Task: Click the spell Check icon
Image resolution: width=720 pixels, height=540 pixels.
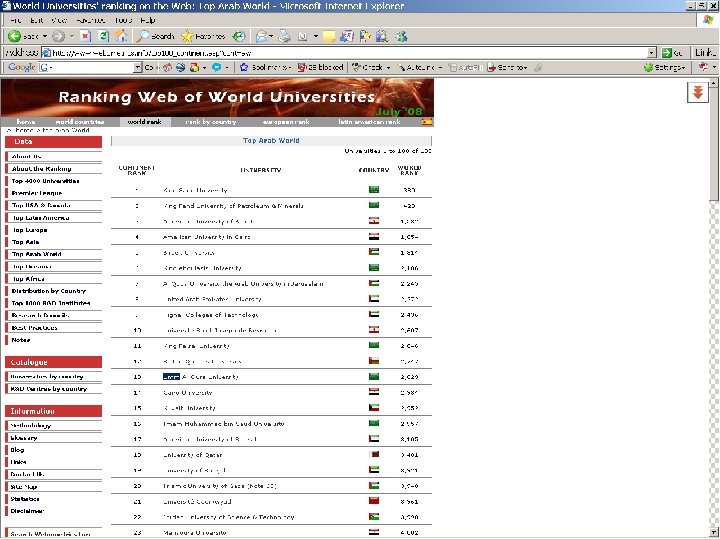Action: pos(356,68)
